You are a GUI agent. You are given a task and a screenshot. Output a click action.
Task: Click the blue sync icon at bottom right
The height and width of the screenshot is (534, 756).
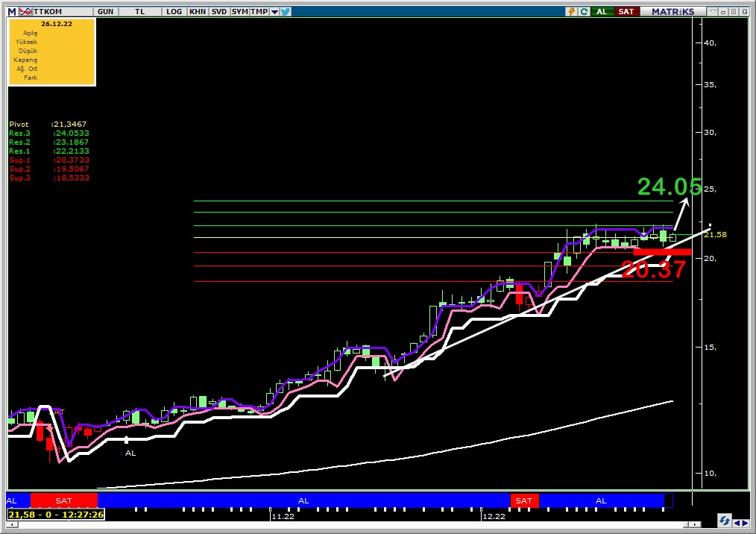724,520
